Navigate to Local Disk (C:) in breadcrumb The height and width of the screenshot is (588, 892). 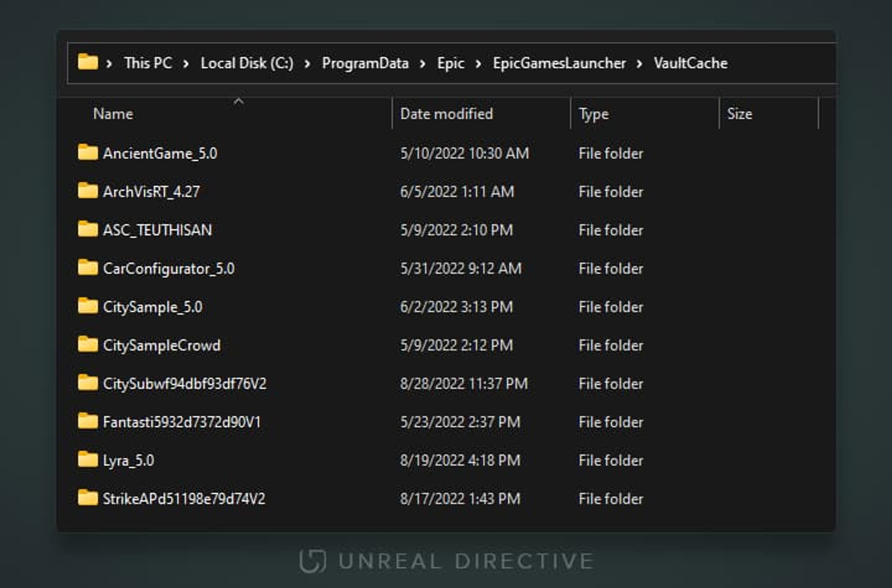(247, 63)
